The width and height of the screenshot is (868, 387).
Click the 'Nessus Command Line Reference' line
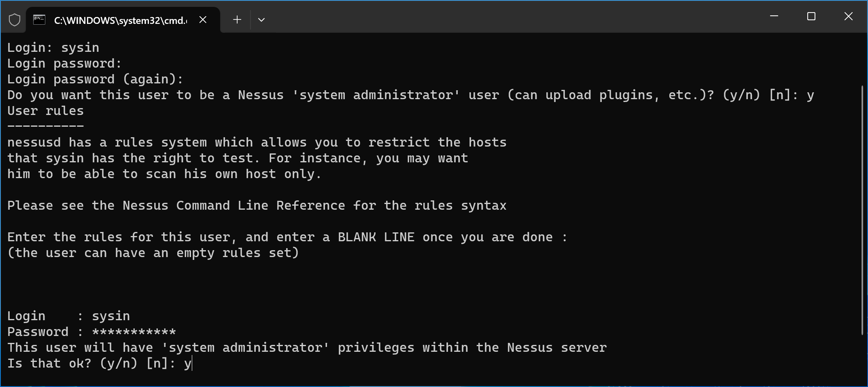(x=257, y=206)
